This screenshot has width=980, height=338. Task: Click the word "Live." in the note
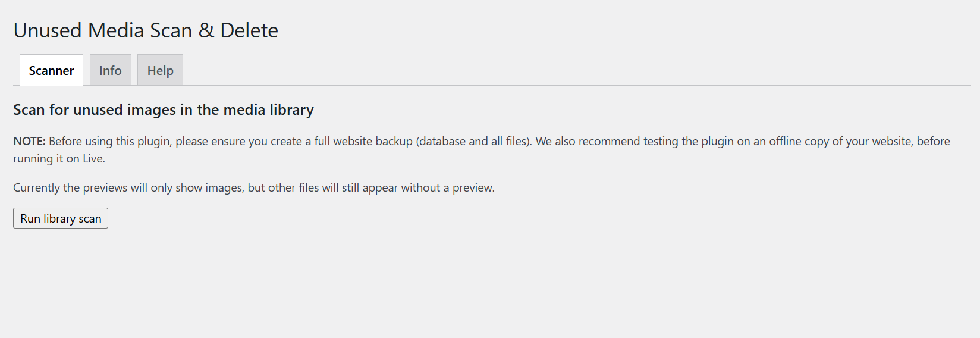click(x=94, y=159)
